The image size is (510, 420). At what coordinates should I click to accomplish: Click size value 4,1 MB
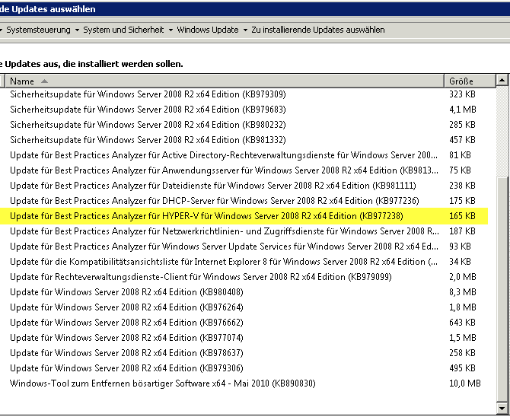point(463,110)
